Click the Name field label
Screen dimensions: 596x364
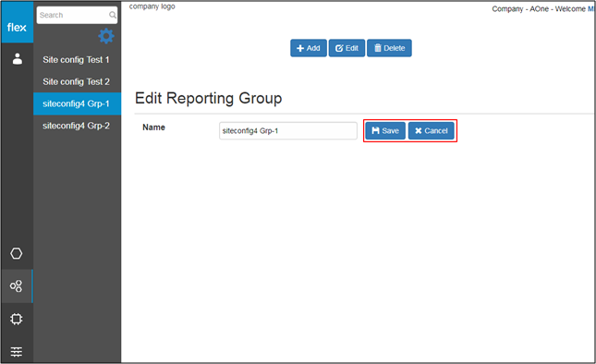point(153,127)
